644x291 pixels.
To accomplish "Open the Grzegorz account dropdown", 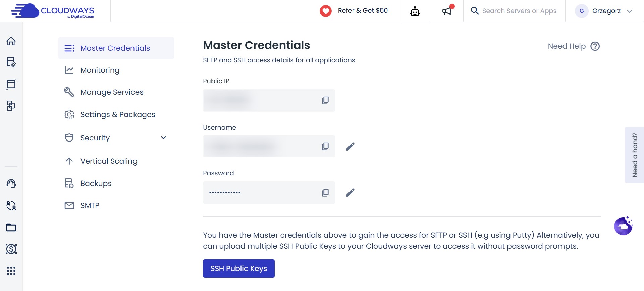I will point(606,11).
